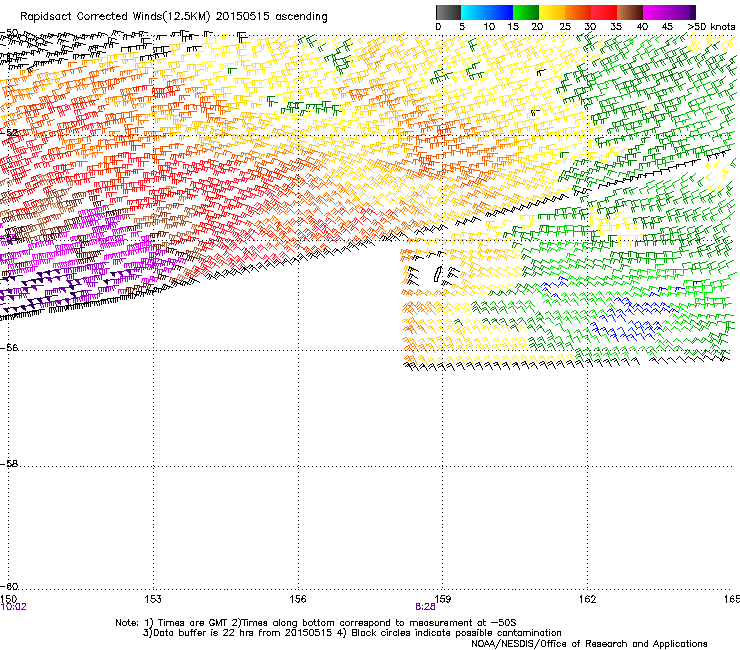This screenshot has height=650, width=740.
Task: Click the '153' longitude axis label
Action: (153, 599)
